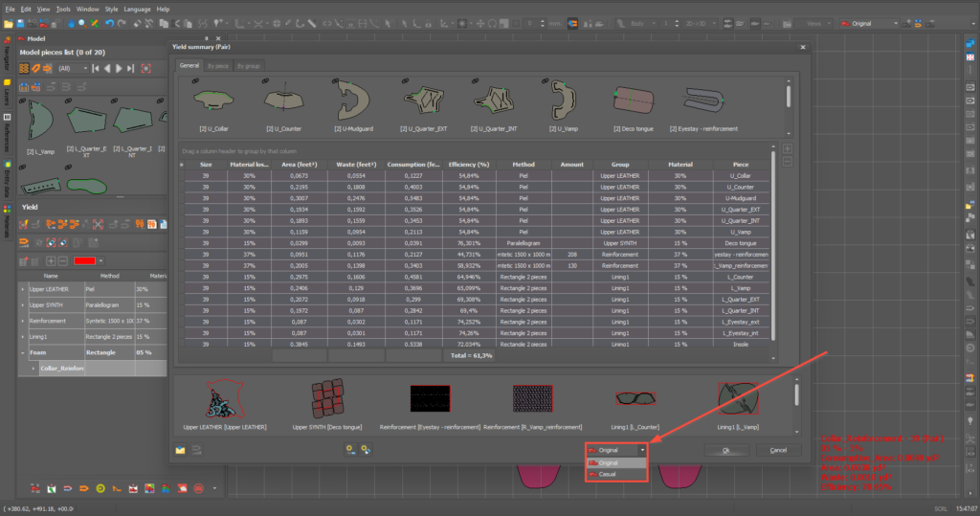The width and height of the screenshot is (980, 516).
Task: Go to last model piece arrow
Action: [x=130, y=69]
